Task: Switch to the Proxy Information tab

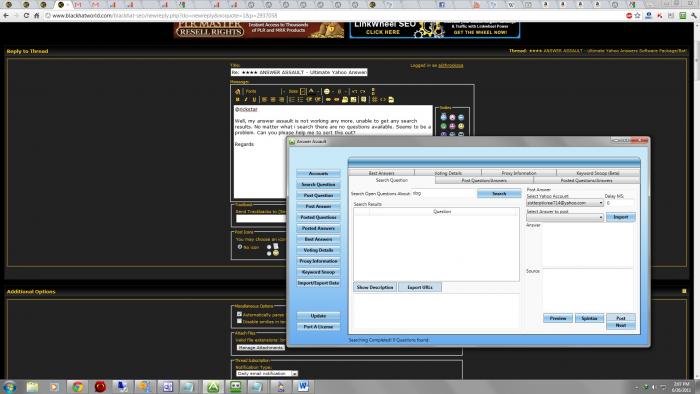Action: [519, 173]
